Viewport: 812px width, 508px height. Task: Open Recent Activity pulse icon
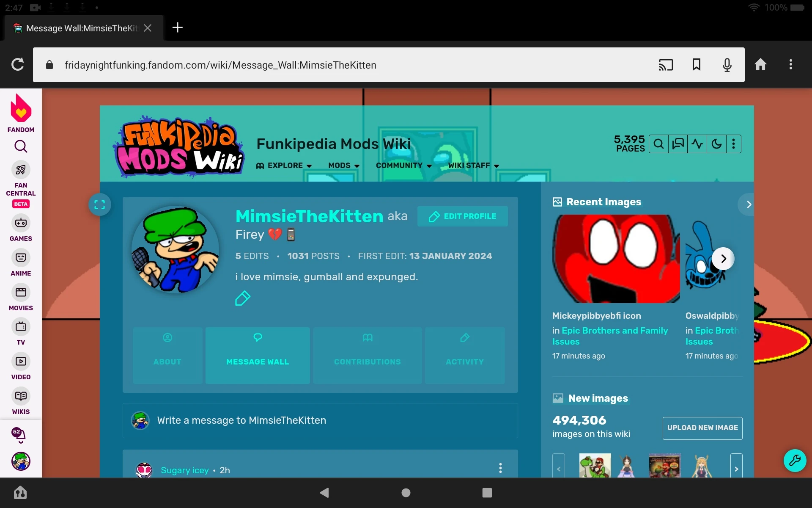click(x=697, y=144)
